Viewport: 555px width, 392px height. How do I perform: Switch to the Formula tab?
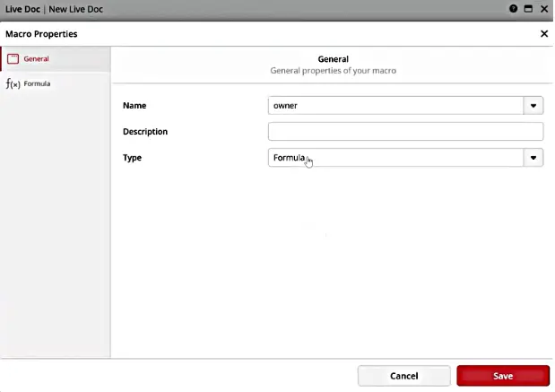tap(56, 84)
